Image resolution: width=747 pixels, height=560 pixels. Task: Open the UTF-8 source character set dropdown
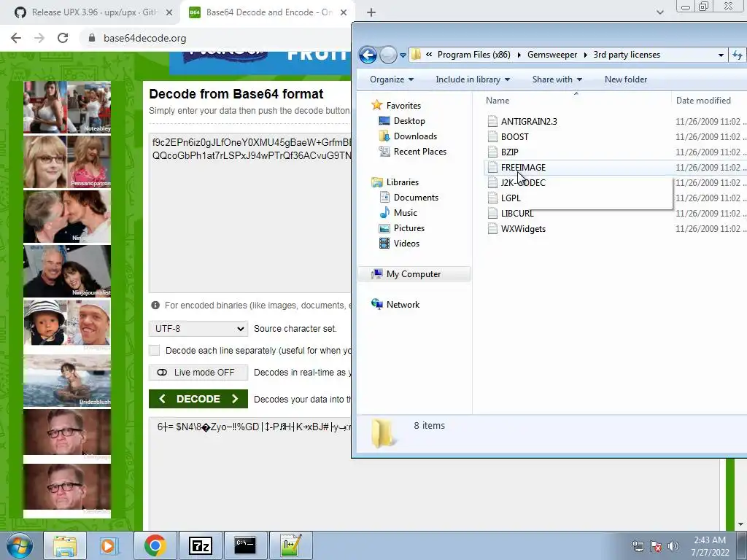198,329
